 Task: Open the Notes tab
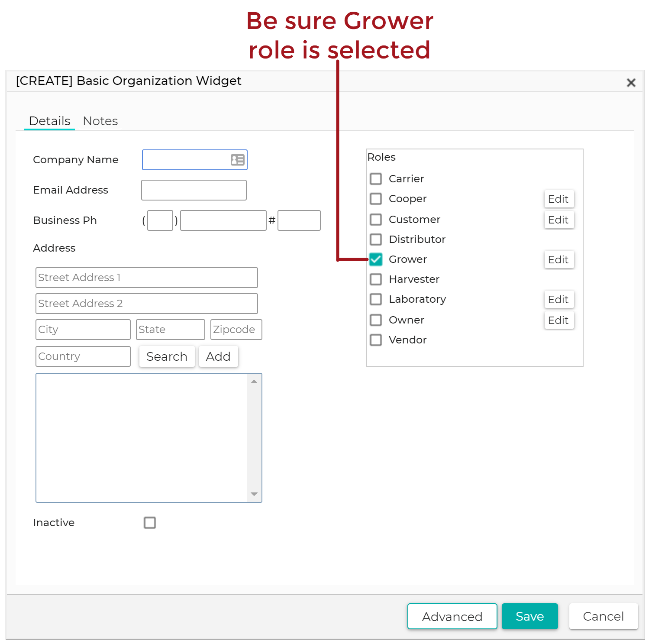100,121
